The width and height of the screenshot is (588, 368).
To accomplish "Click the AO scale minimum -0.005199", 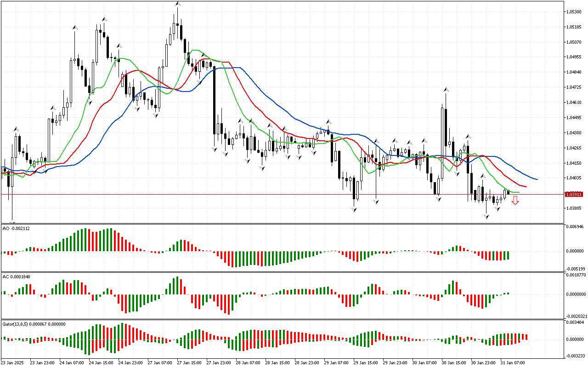I will 575,269.
